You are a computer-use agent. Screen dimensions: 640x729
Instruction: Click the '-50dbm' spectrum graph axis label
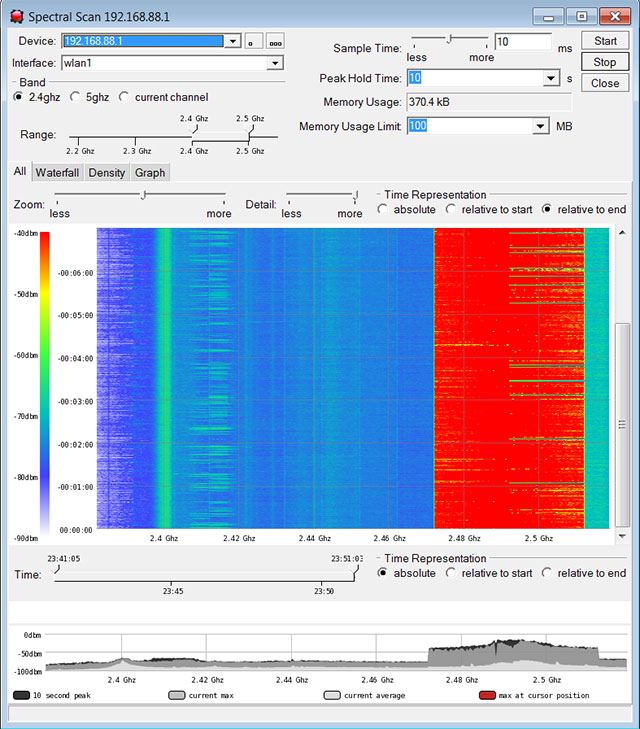pyautogui.click(x=30, y=654)
